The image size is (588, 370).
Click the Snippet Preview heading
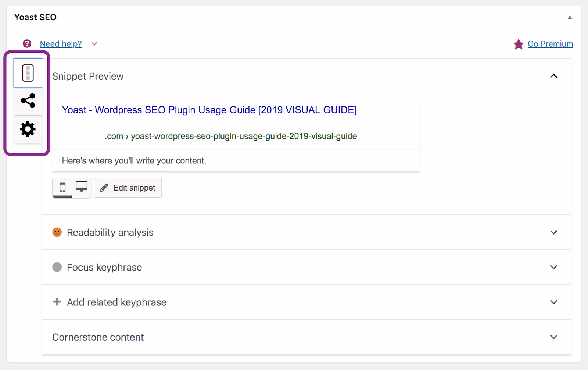(88, 76)
